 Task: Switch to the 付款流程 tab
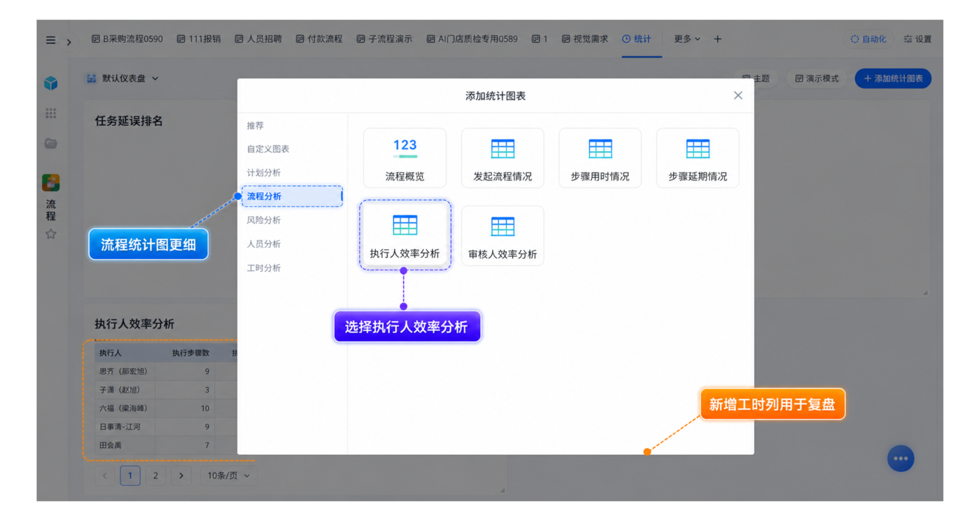(319, 39)
